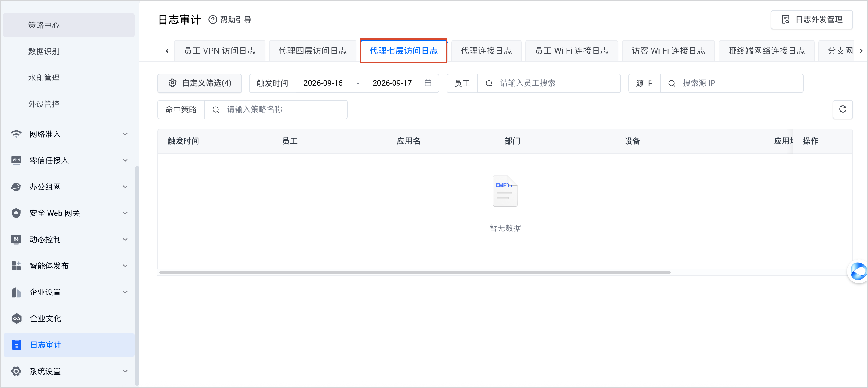Switch to 员工 Wi-Fi 连接日志 tab

(571, 51)
